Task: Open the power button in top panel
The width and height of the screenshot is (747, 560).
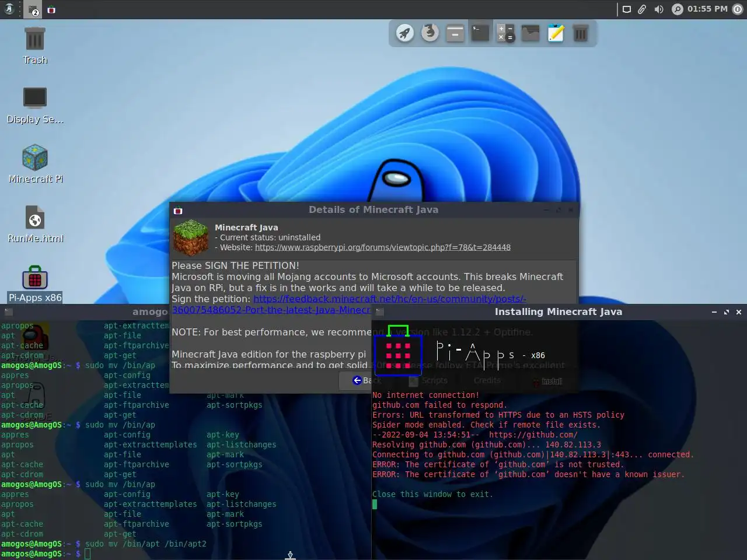Action: (738, 9)
